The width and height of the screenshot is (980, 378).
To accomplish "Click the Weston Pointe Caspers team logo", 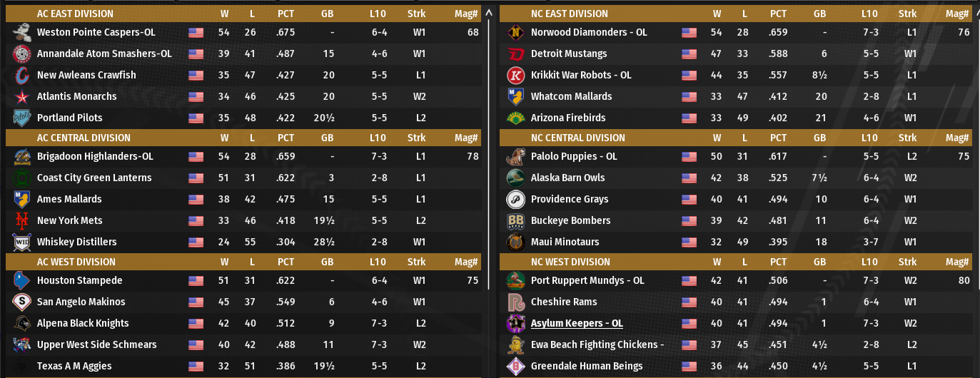I will [x=21, y=32].
